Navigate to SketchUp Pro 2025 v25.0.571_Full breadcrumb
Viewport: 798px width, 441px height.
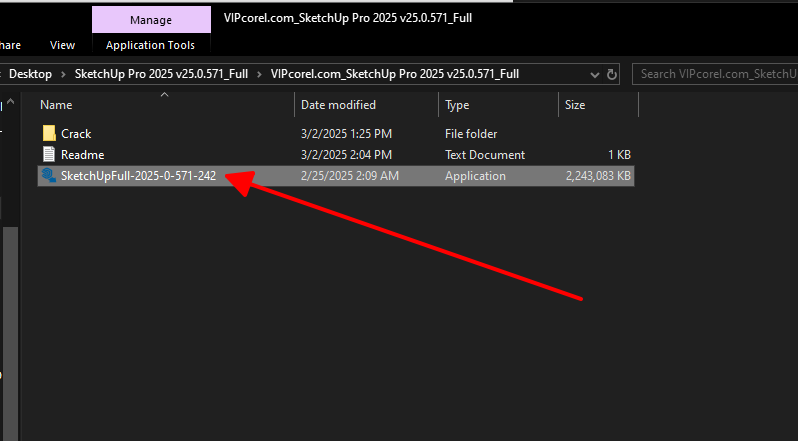pyautogui.click(x=161, y=74)
